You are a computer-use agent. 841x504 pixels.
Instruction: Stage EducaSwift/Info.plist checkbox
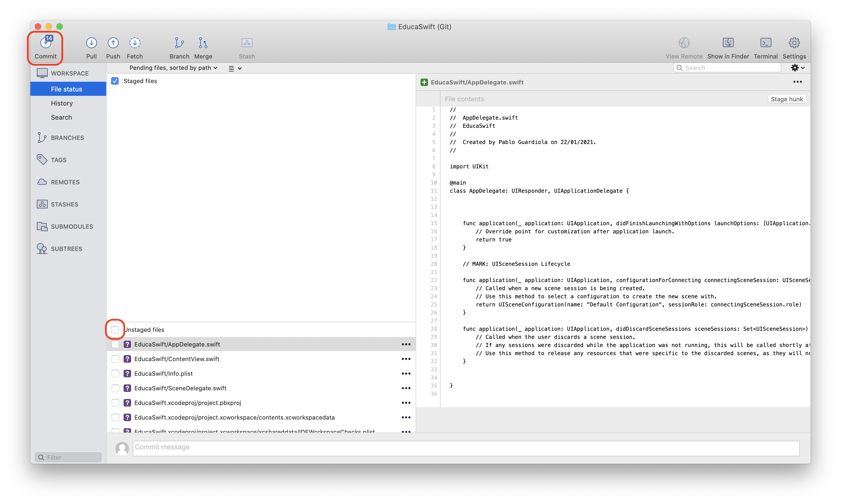point(115,373)
